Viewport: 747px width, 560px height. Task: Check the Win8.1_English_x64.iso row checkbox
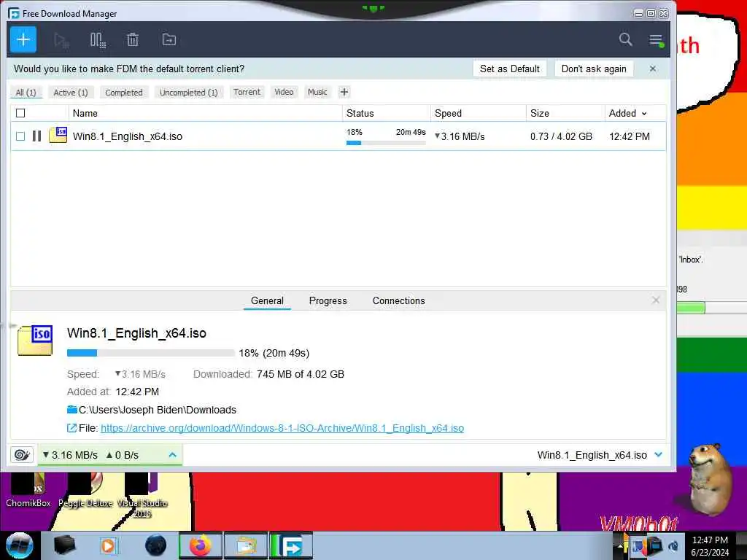20,136
